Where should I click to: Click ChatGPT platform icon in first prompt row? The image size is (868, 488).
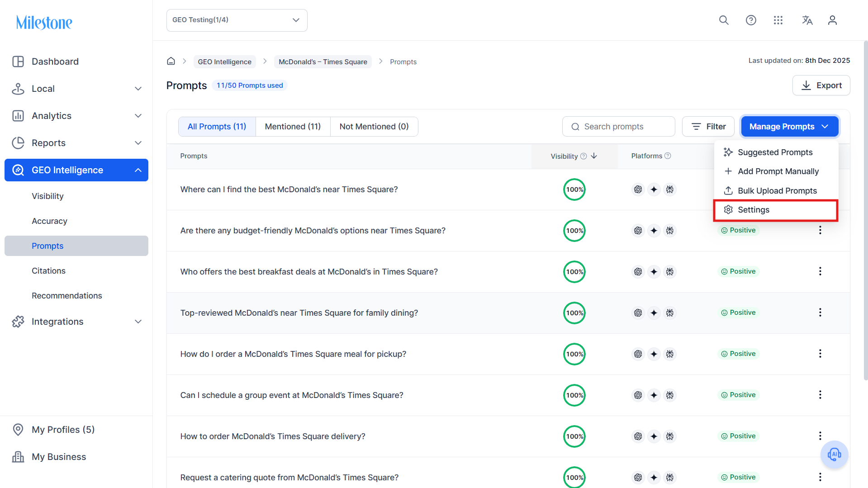point(638,190)
